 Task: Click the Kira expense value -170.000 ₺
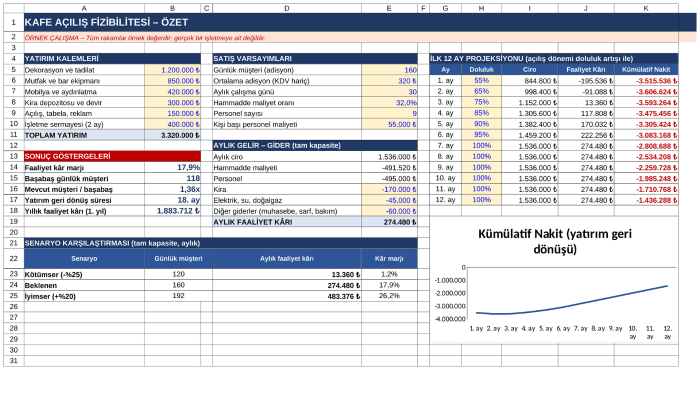tap(389, 189)
